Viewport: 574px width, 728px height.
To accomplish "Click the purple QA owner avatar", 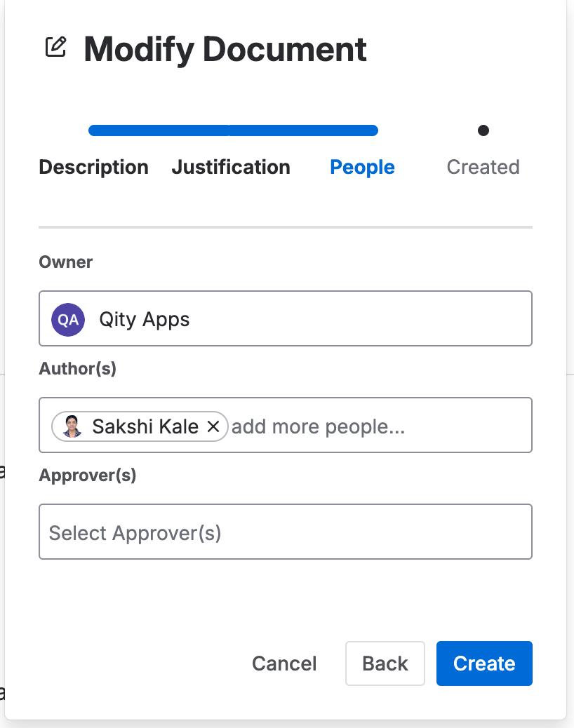I will tap(68, 319).
